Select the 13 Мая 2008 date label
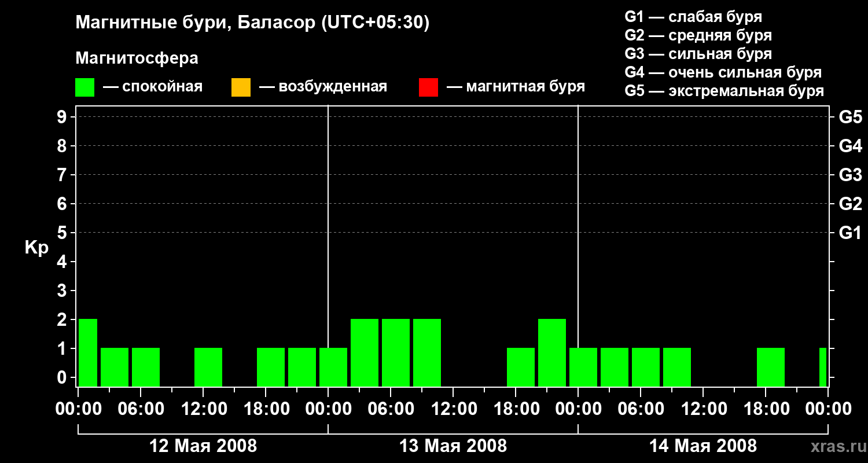Screen dimensions: 868x463 [453, 446]
